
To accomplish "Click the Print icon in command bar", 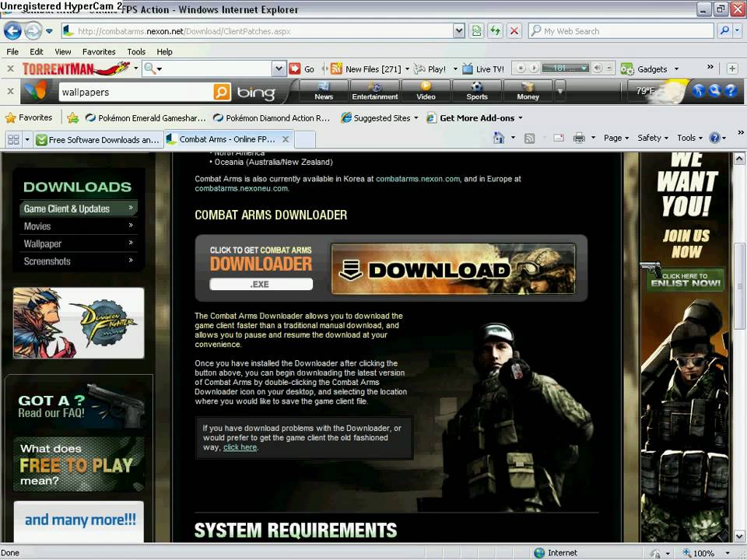I will [x=579, y=138].
